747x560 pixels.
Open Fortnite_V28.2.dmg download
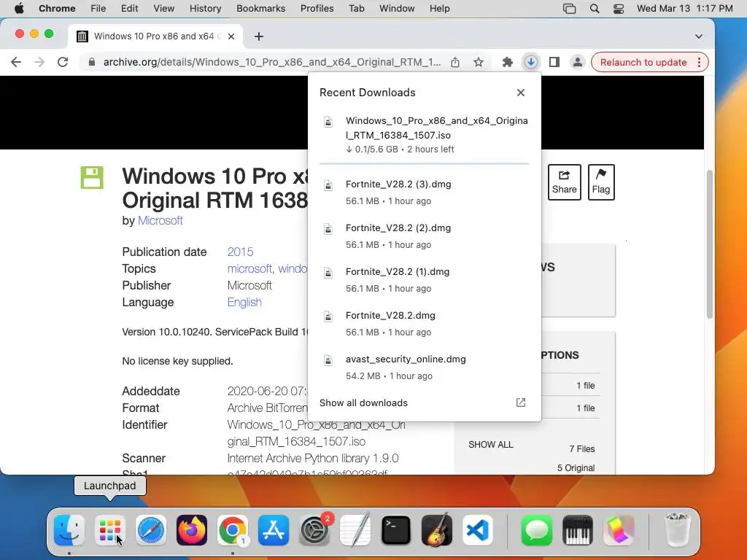tap(425, 324)
